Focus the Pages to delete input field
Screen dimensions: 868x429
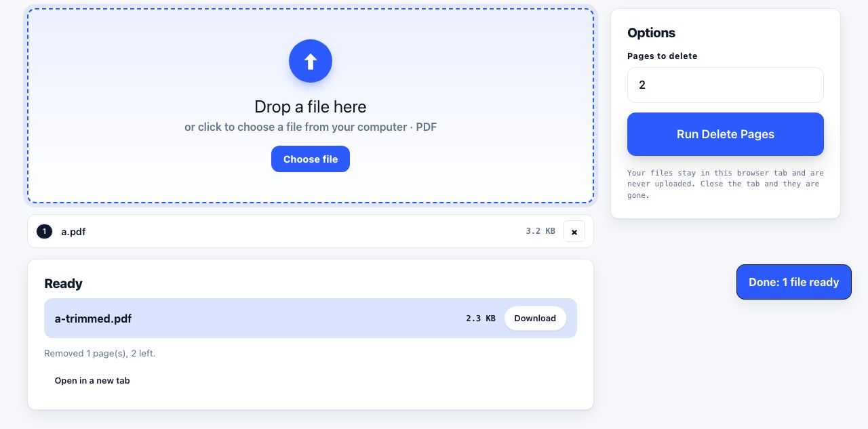pyautogui.click(x=726, y=85)
